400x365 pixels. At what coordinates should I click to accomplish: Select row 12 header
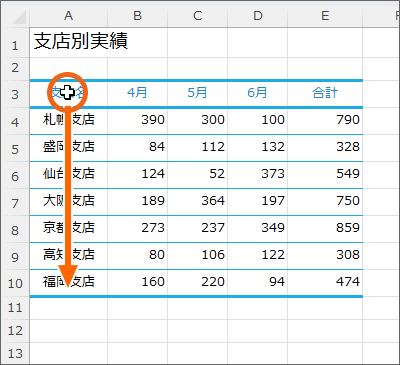click(x=15, y=331)
